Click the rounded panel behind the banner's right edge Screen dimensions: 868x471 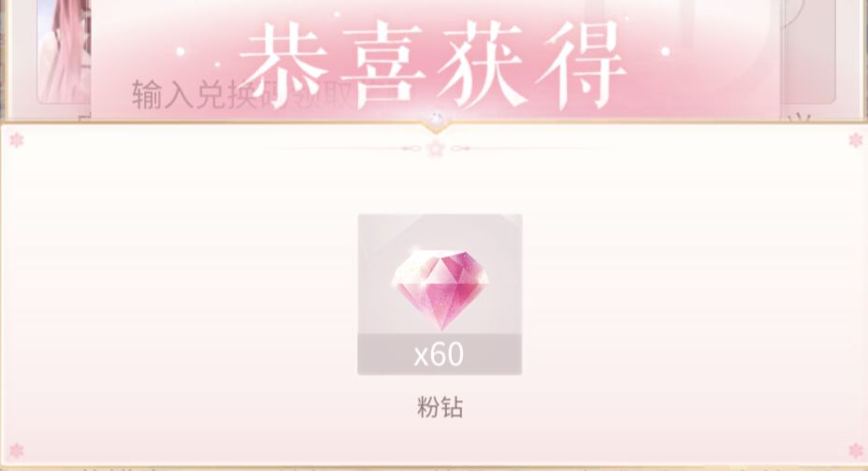(807, 51)
